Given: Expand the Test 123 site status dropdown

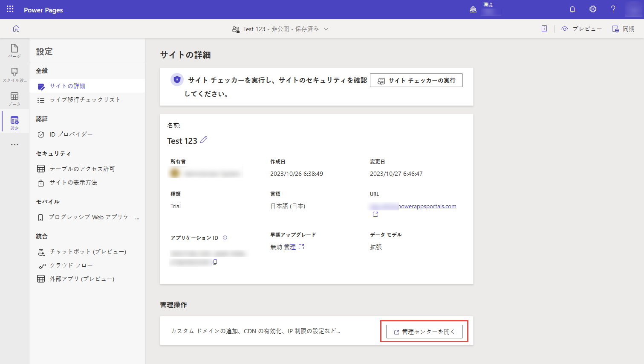Looking at the screenshot, I should click(326, 29).
